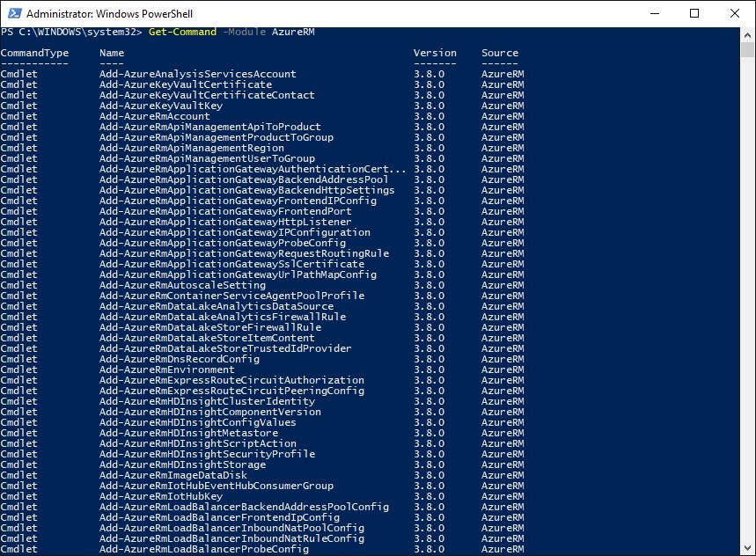Click Add-AzureRmLoadBalancerBackendAddressPoolConfig text
756x556 pixels.
coord(244,508)
